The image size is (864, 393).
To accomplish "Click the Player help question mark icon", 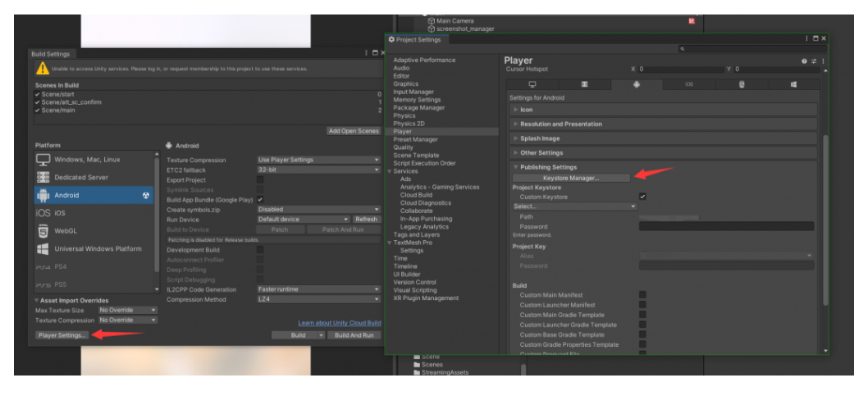I will point(804,61).
